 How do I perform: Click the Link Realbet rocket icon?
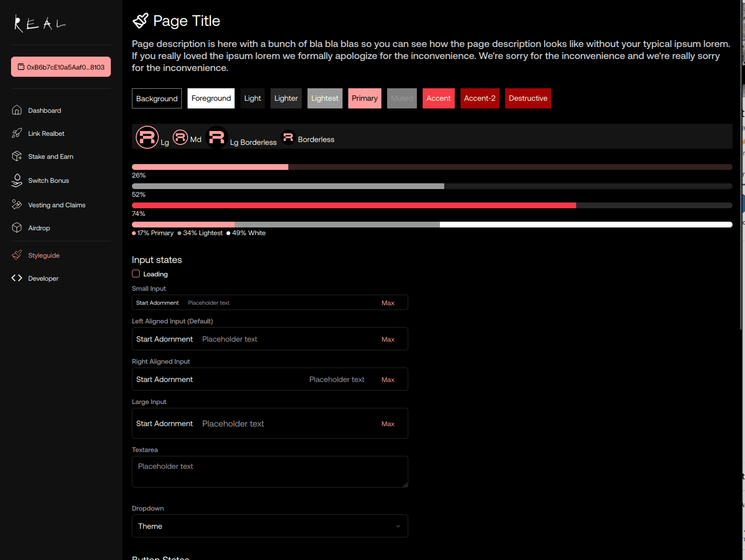click(17, 133)
